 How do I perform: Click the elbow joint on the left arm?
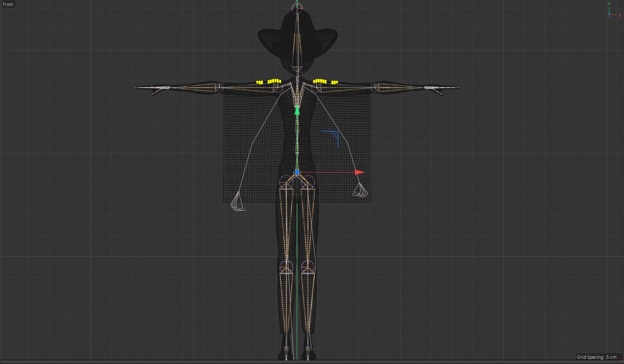point(219,88)
